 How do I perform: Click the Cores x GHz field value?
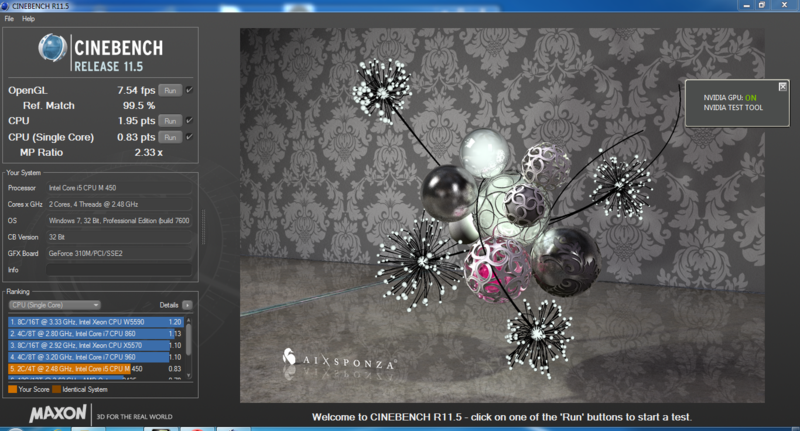(x=119, y=205)
